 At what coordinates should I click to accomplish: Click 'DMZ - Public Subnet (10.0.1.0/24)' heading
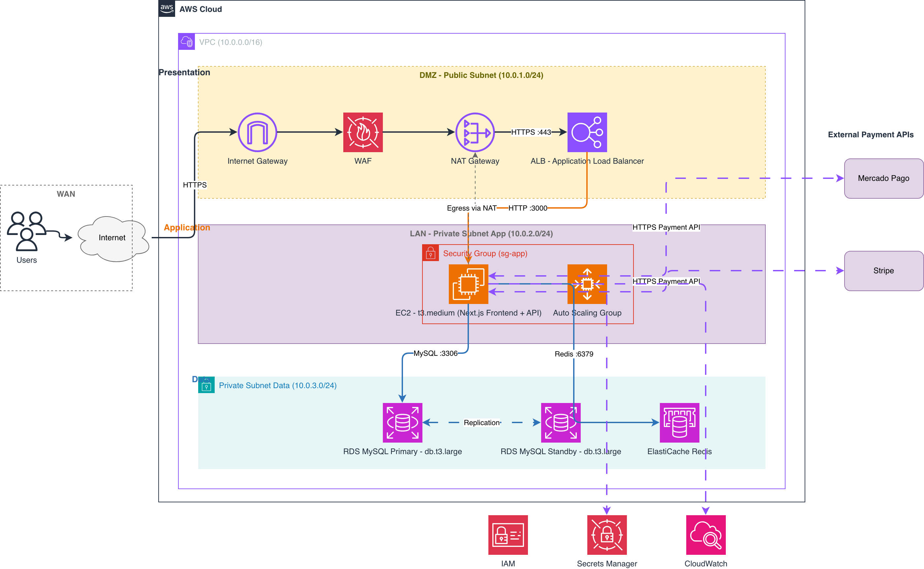[x=481, y=75]
